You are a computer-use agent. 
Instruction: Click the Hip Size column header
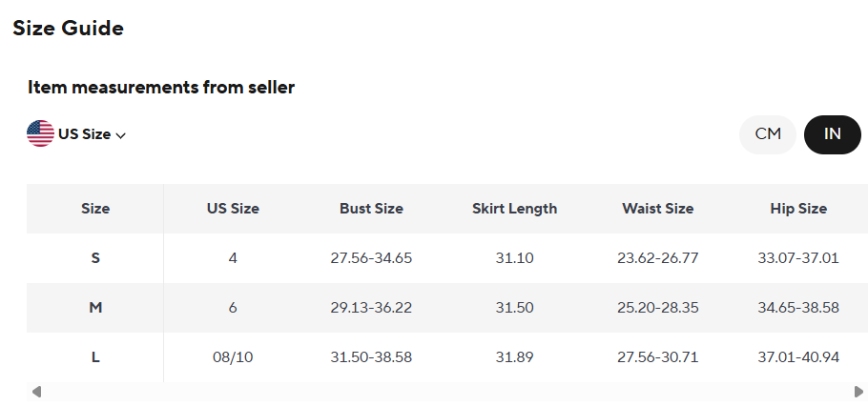(x=798, y=209)
